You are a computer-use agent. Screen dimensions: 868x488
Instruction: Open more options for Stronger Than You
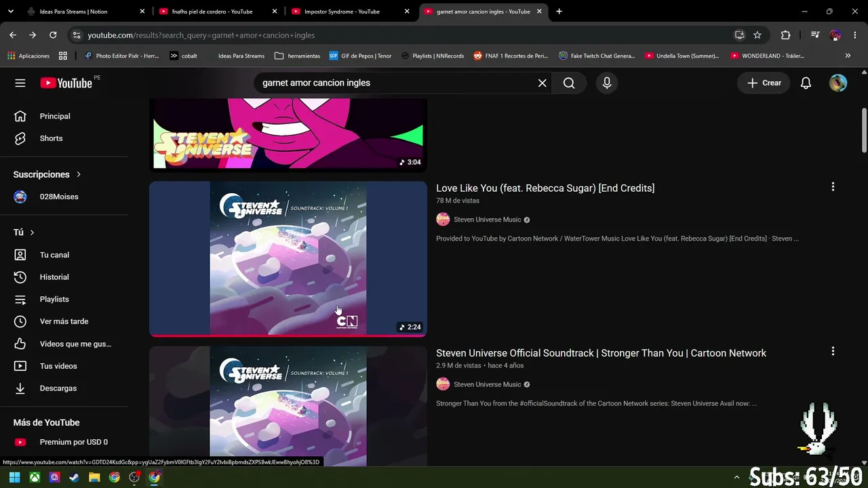pos(833,351)
